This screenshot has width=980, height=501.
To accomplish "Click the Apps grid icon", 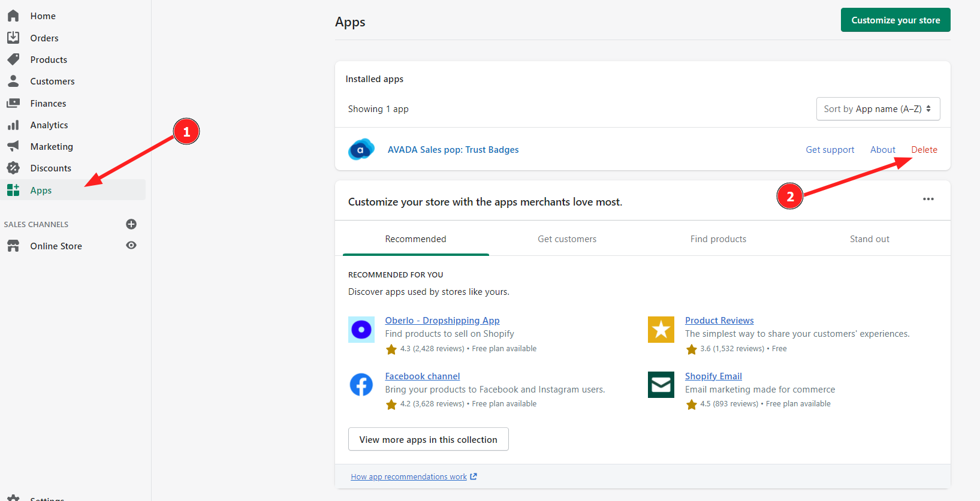I will (13, 190).
